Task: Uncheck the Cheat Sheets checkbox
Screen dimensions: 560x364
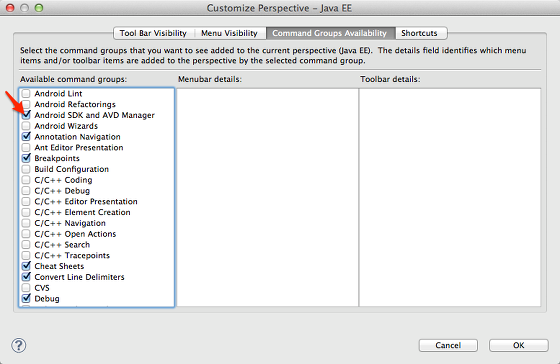Action: pyautogui.click(x=26, y=266)
